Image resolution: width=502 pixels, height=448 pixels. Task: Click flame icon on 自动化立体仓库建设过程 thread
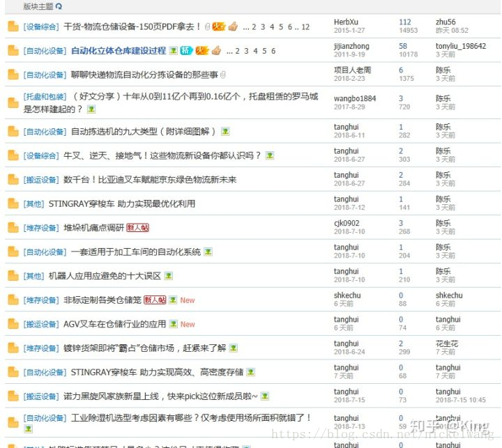pyautogui.click(x=202, y=51)
